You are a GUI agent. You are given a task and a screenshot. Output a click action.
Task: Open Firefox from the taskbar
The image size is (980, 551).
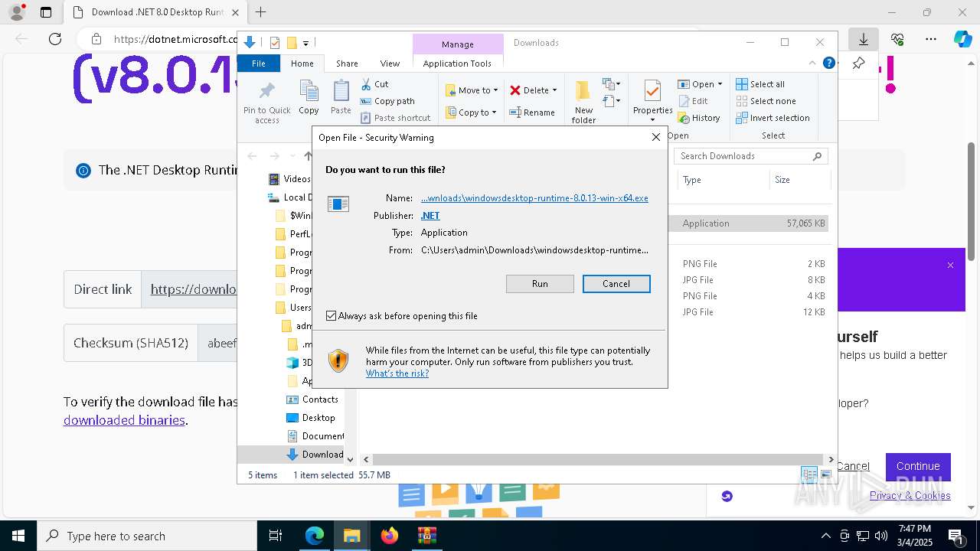390,536
